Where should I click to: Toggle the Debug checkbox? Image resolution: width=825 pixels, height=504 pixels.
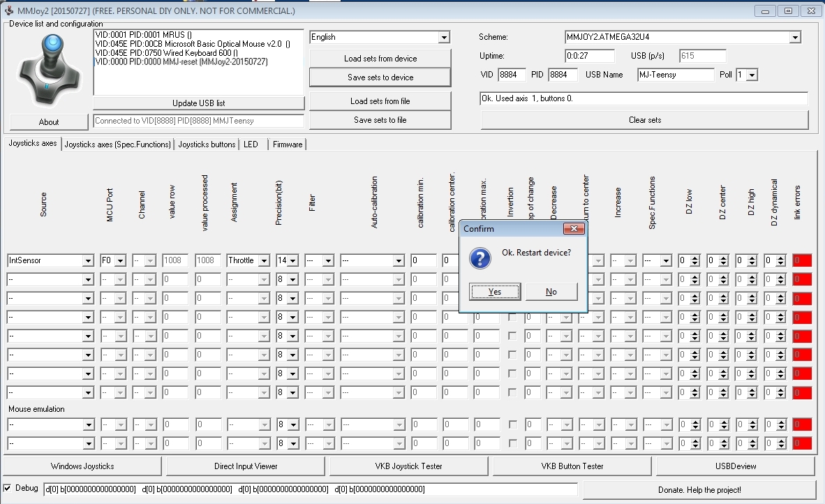[8, 488]
